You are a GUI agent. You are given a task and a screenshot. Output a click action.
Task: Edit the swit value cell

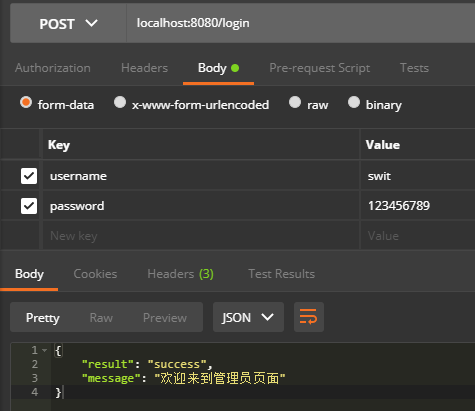pyautogui.click(x=418, y=176)
